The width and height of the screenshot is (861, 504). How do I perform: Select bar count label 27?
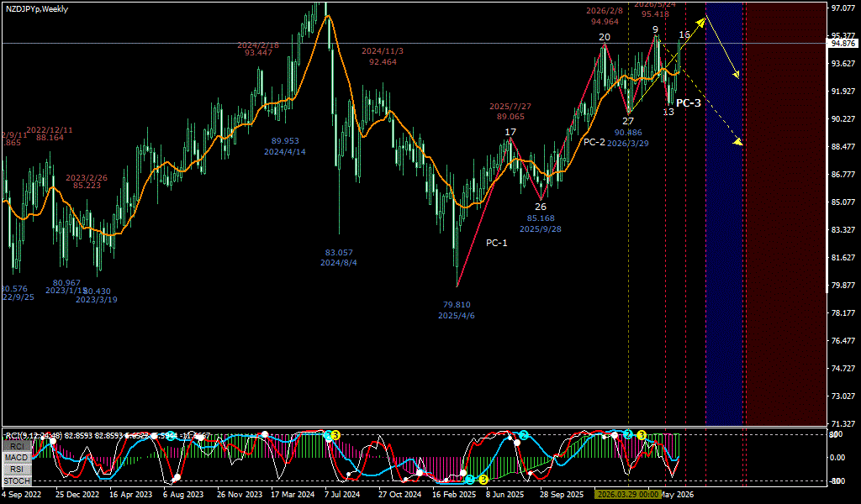coord(627,122)
